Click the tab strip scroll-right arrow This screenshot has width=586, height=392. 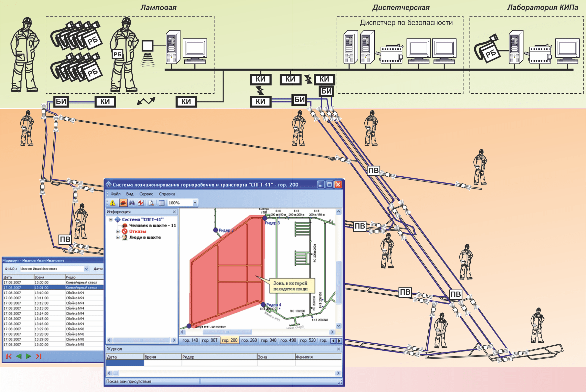coord(339,341)
